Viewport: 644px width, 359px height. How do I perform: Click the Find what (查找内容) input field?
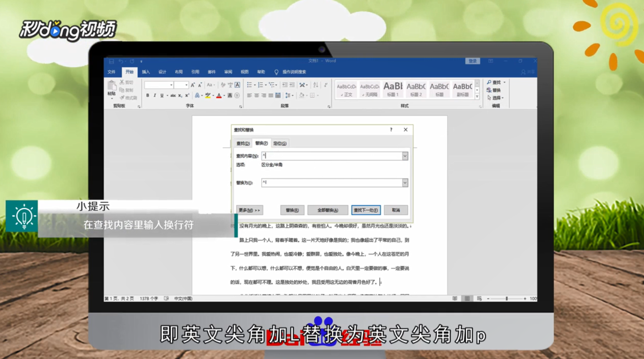(332, 156)
